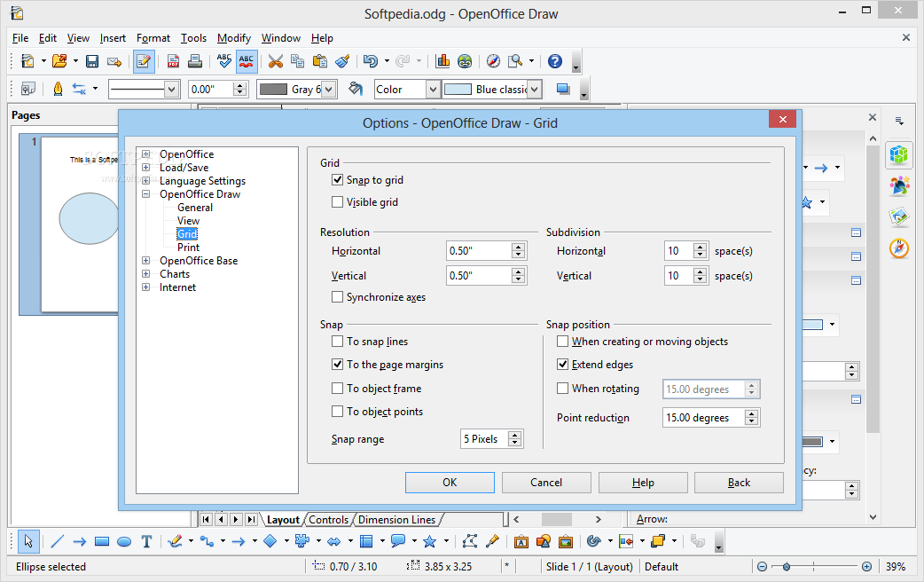Select the Line drawing tool
Image resolution: width=924 pixels, height=582 pixels.
pyautogui.click(x=57, y=541)
